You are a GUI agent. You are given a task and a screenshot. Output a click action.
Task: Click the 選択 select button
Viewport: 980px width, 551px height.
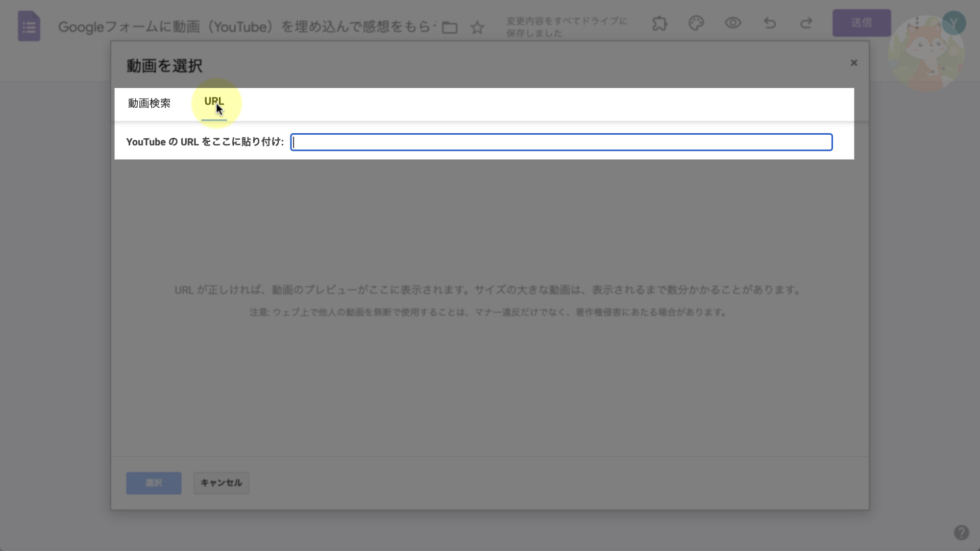click(154, 483)
